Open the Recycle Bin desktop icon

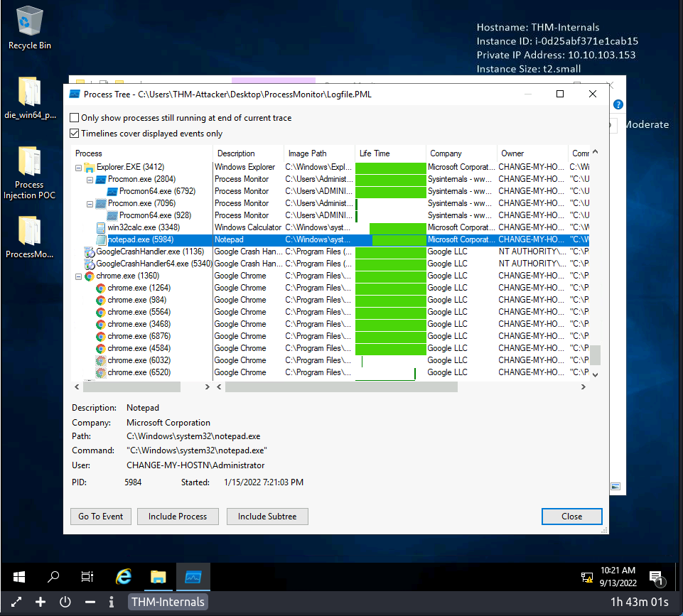pos(29,21)
